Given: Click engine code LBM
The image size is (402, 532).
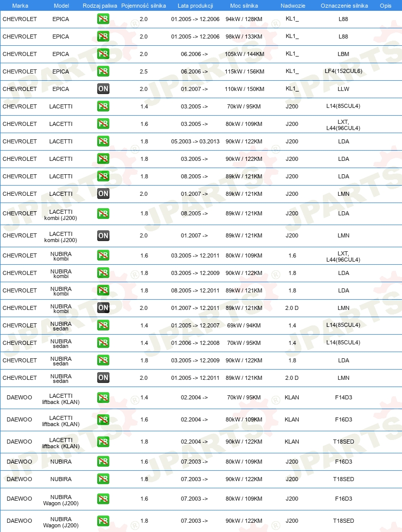Looking at the screenshot, I should click(343, 54).
